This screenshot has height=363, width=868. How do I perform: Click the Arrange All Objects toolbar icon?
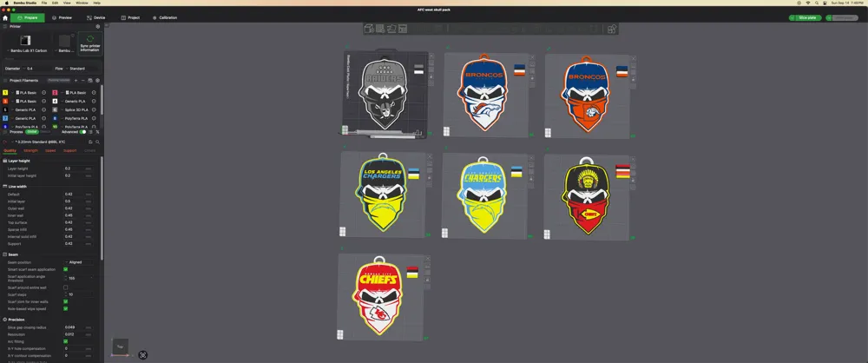pyautogui.click(x=403, y=29)
